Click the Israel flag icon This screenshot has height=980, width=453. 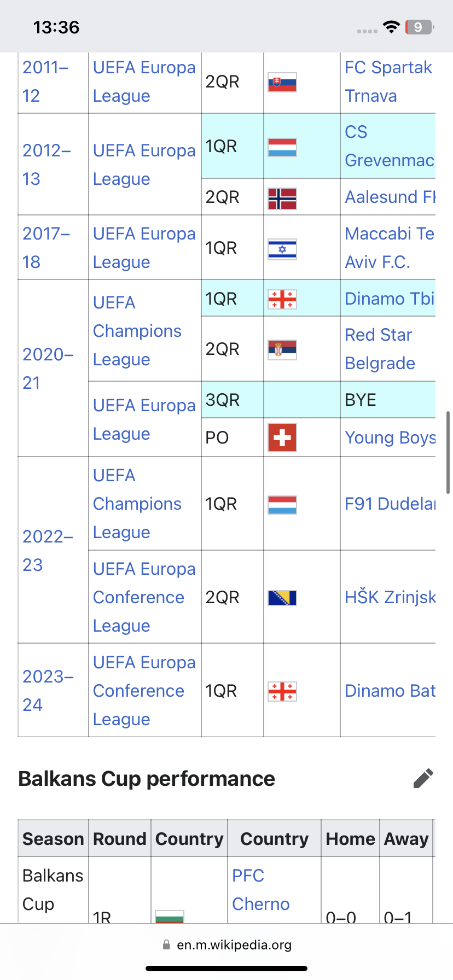pyautogui.click(x=282, y=249)
